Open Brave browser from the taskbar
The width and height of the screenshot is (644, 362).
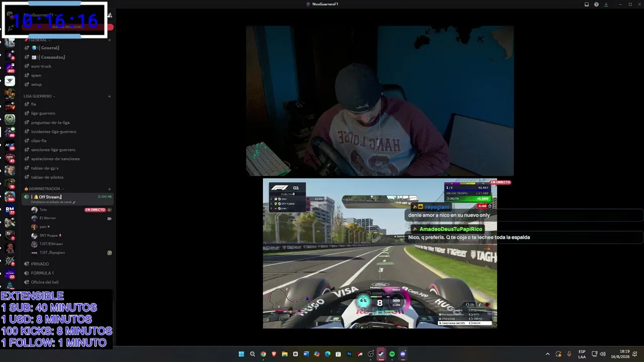(274, 354)
